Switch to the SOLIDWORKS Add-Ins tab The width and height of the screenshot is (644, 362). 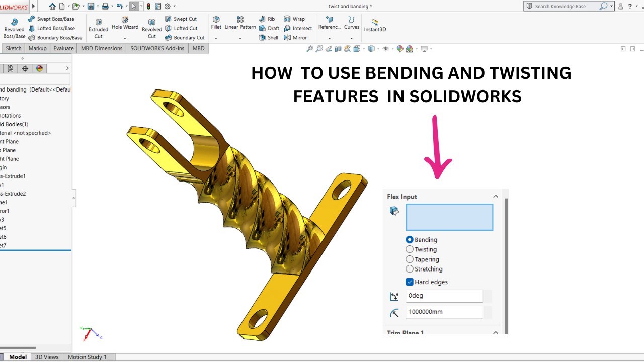point(157,48)
